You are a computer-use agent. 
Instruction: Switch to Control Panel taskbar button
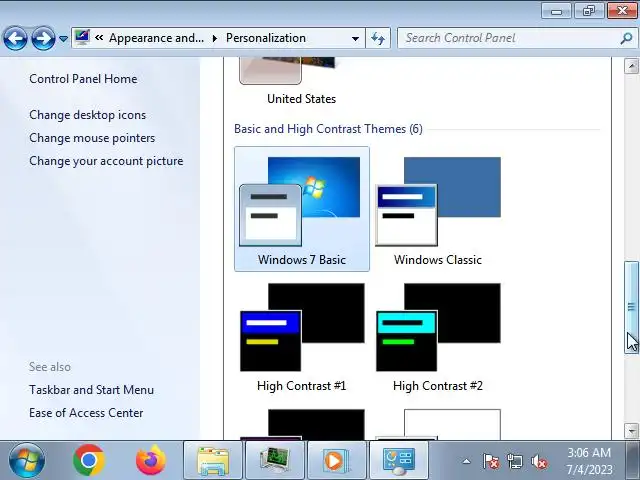(399, 460)
